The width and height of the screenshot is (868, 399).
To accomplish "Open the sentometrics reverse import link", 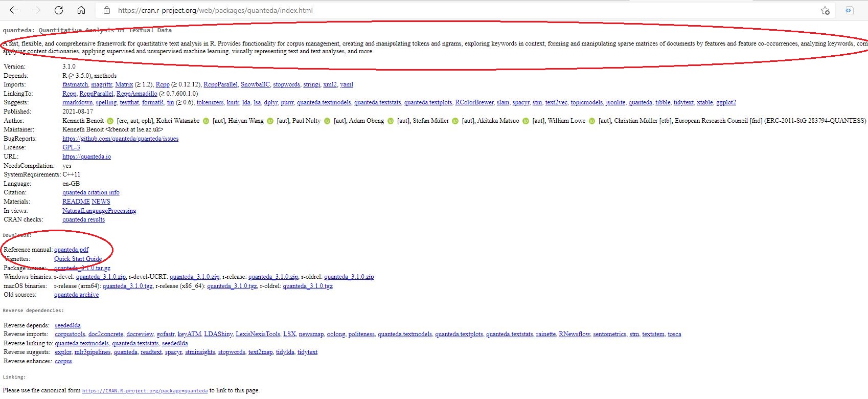I will tap(610, 334).
